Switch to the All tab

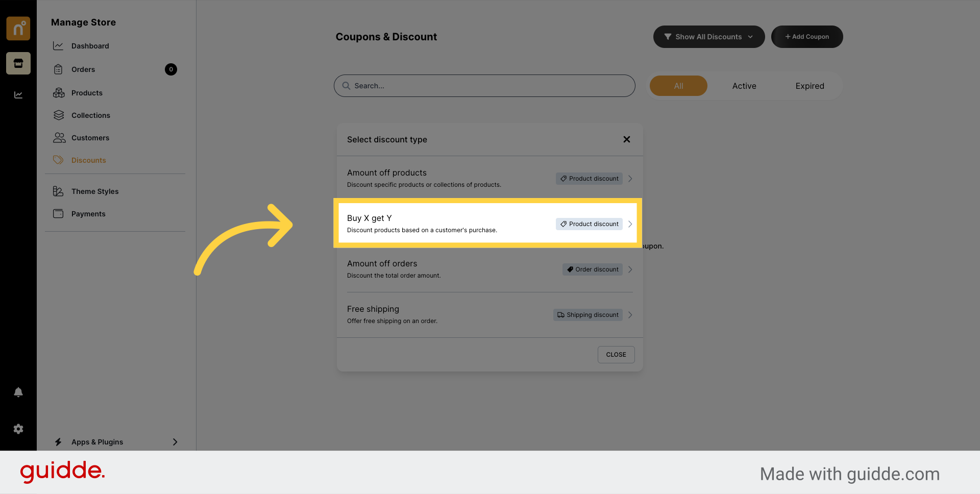click(678, 86)
